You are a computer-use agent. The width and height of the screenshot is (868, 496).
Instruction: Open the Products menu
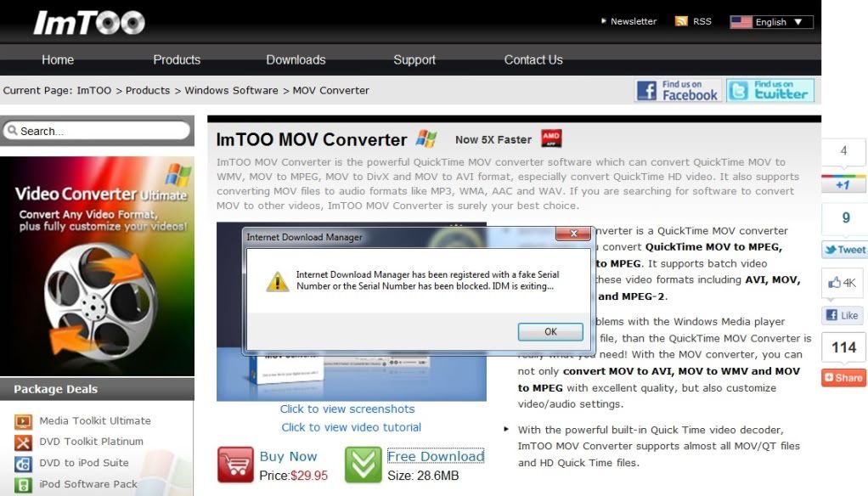[177, 60]
